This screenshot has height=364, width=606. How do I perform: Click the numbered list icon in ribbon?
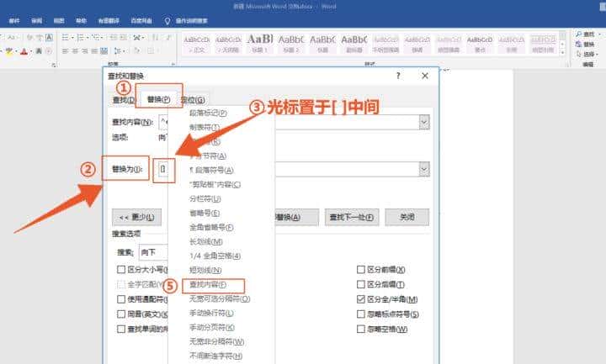[x=80, y=38]
